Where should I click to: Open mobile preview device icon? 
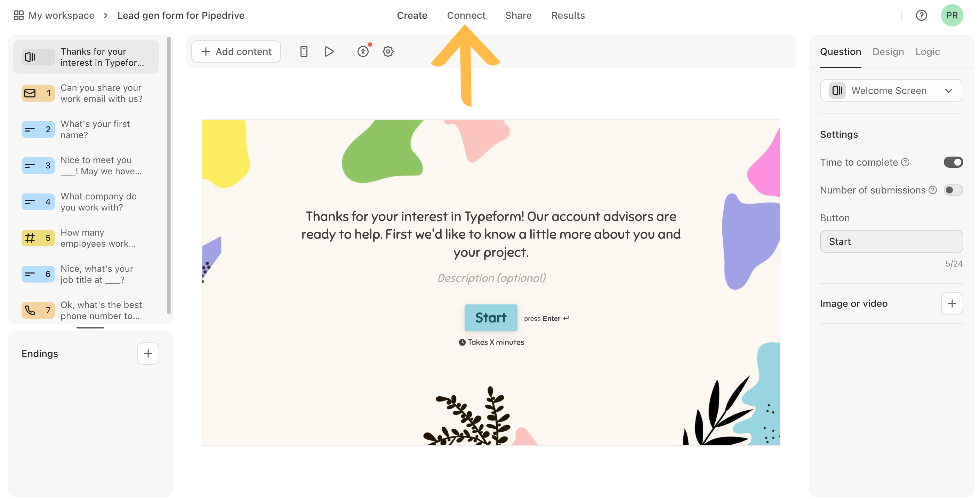(304, 52)
